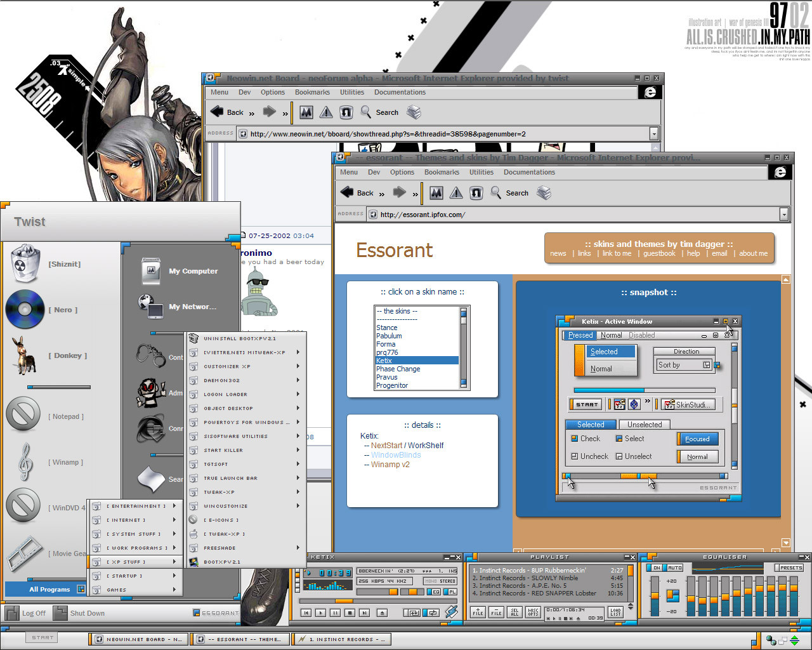Viewport: 812px width, 650px height.
Task: Click Winamp previous track button
Action: tap(306, 613)
